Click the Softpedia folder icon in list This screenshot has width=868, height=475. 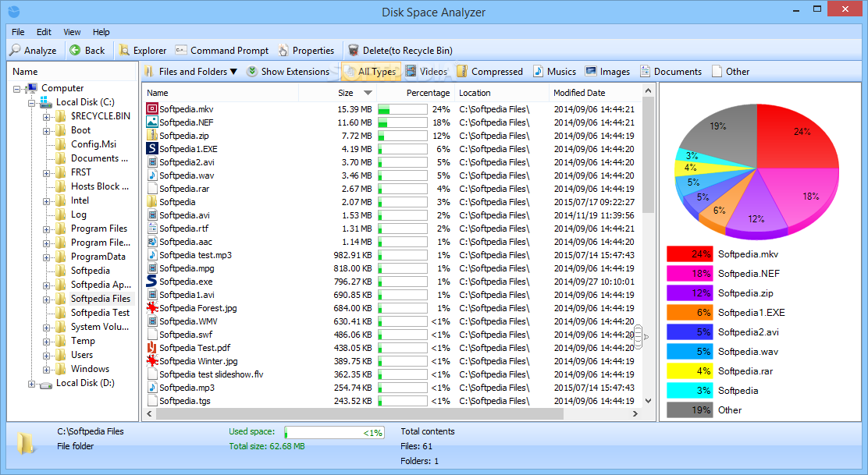tap(151, 202)
